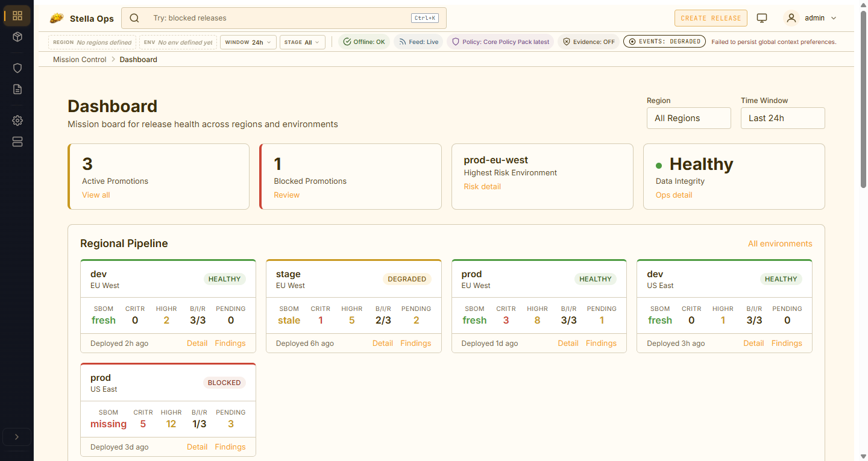Open the All Regions selector

[688, 118]
